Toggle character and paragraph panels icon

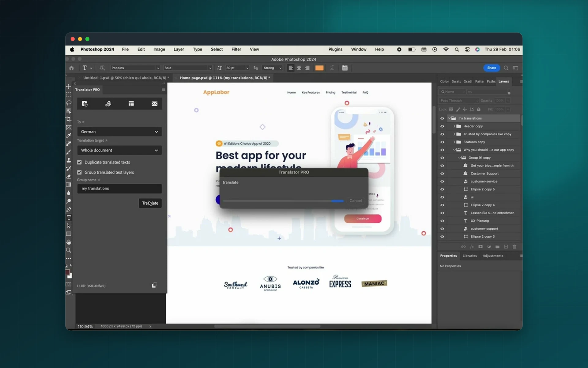point(345,68)
